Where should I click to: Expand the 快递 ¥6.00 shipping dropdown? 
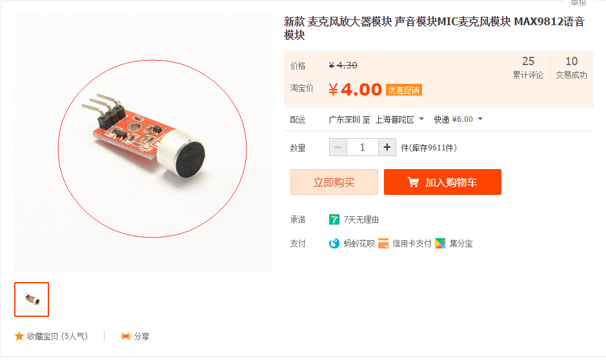458,119
